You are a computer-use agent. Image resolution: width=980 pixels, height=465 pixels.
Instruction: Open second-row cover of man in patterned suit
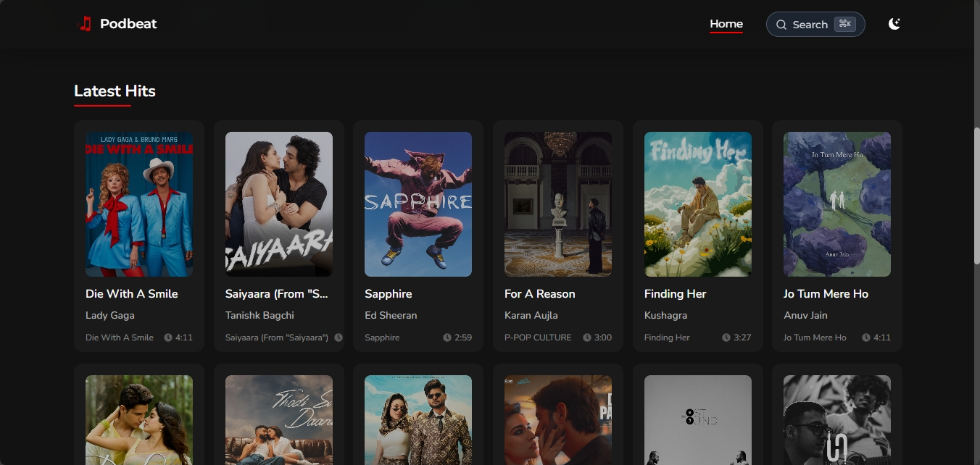418,420
